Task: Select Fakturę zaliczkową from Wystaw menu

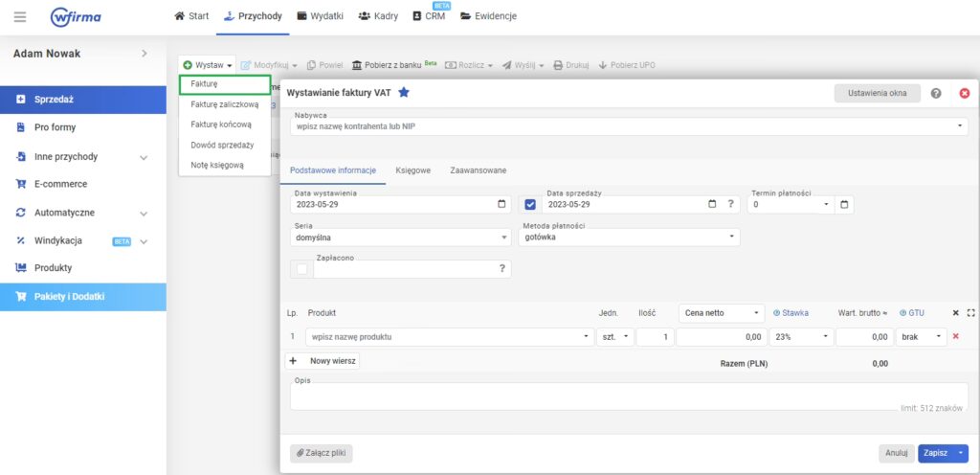Action: click(x=224, y=104)
